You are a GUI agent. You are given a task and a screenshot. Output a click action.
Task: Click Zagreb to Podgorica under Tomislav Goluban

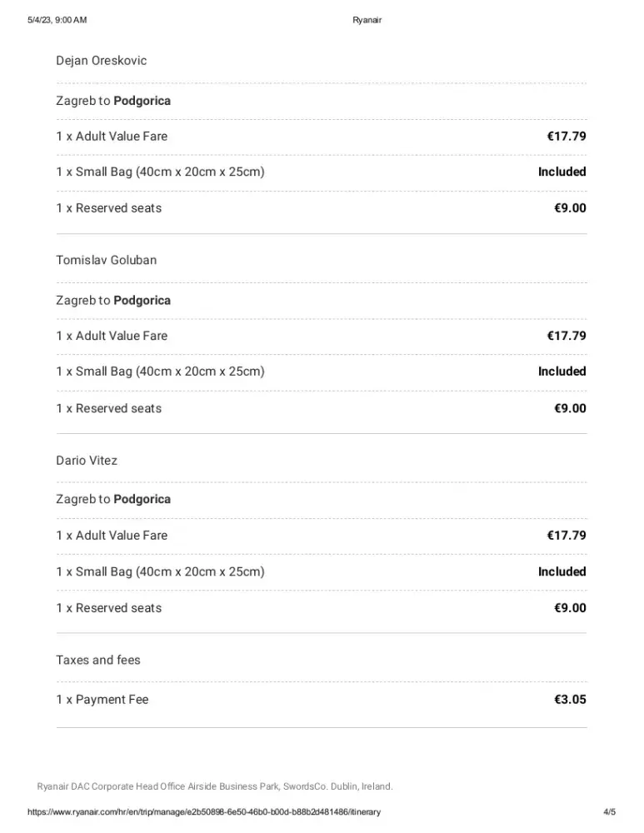point(113,301)
